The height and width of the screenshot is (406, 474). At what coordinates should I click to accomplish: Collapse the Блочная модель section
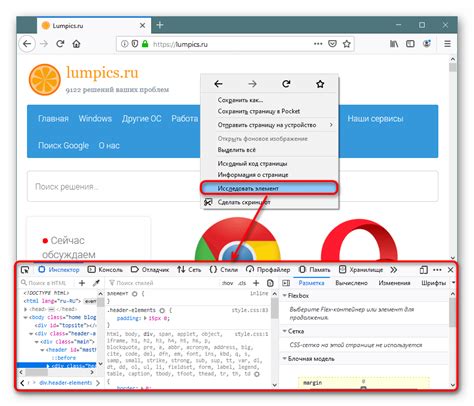click(x=285, y=359)
